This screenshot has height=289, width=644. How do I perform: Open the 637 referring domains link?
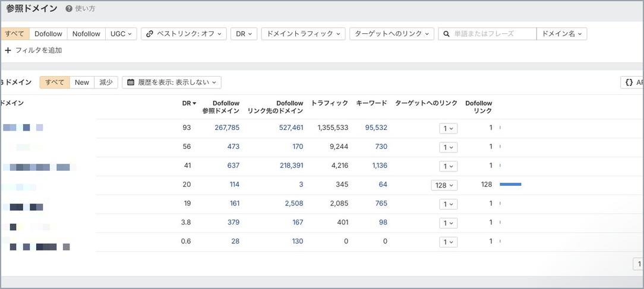[x=233, y=166]
